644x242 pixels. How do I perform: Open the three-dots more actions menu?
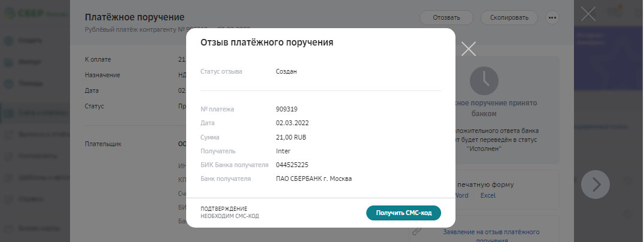pyautogui.click(x=552, y=17)
